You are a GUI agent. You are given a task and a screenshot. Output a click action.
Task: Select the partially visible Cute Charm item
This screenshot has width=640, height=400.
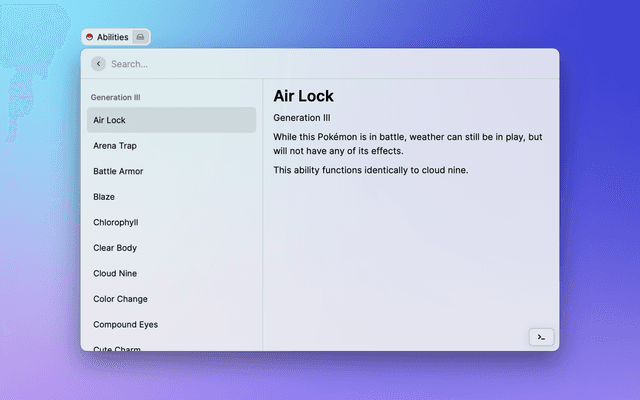pyautogui.click(x=171, y=347)
